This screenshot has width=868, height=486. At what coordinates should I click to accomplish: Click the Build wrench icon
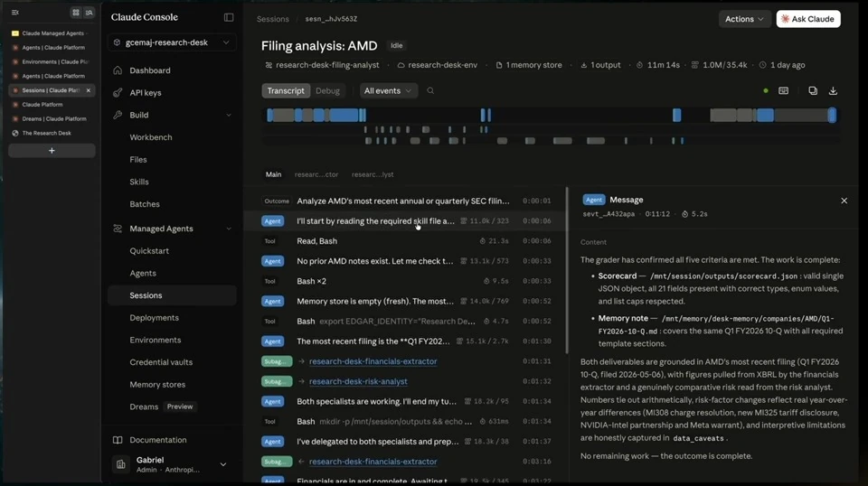coord(118,115)
